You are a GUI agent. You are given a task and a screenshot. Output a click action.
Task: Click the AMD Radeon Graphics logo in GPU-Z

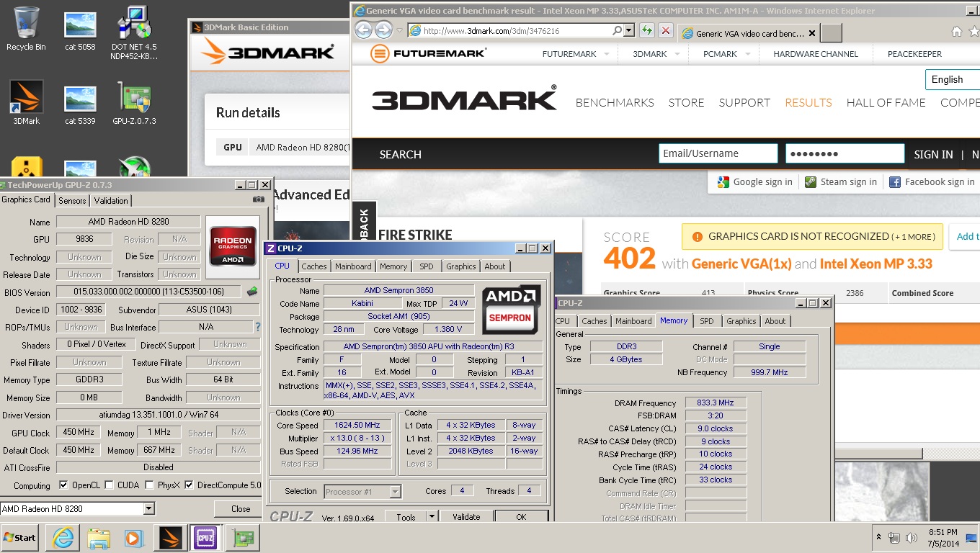click(x=232, y=248)
